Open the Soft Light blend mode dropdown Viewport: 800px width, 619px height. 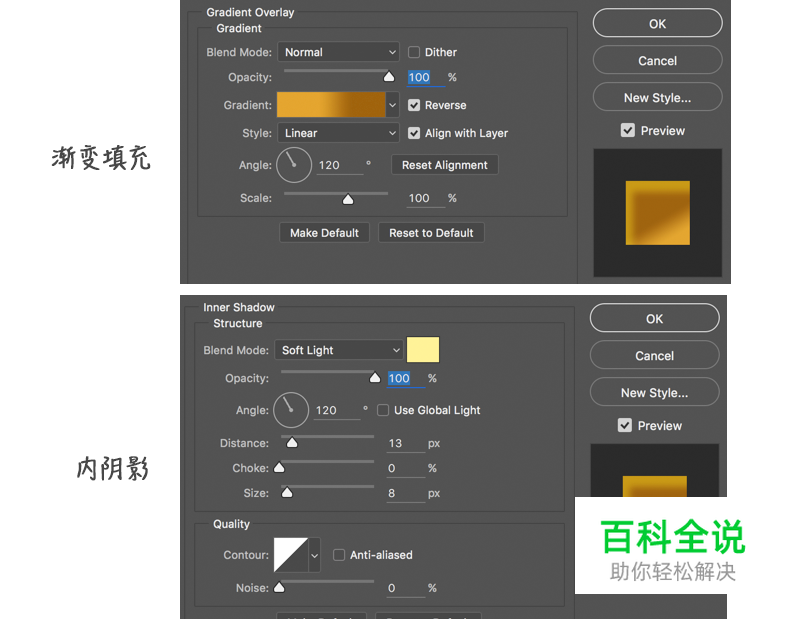coord(338,349)
